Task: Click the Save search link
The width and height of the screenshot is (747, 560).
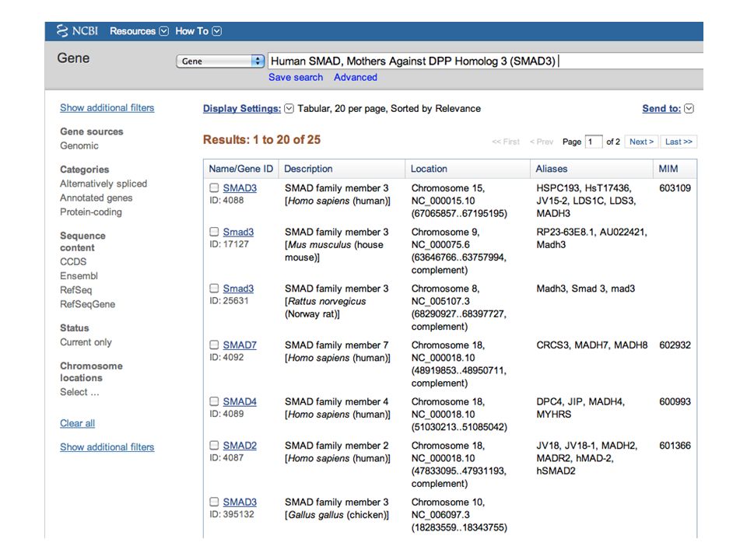Action: point(296,77)
